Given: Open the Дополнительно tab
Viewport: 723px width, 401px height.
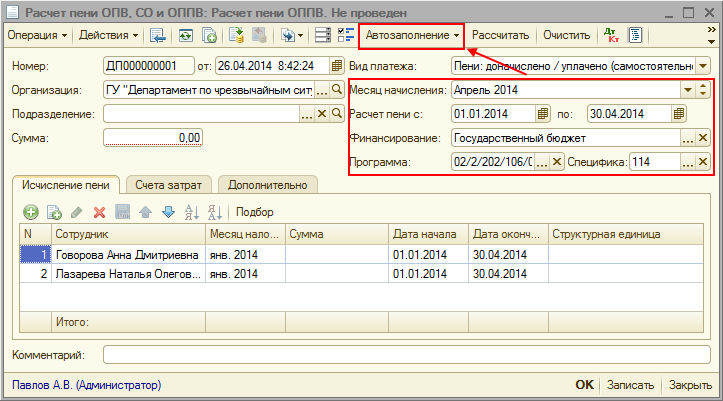Looking at the screenshot, I should click(267, 184).
